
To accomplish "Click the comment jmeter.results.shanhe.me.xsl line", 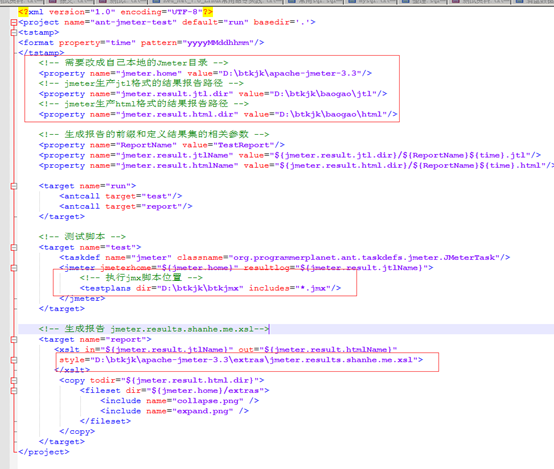I will pos(154,329).
